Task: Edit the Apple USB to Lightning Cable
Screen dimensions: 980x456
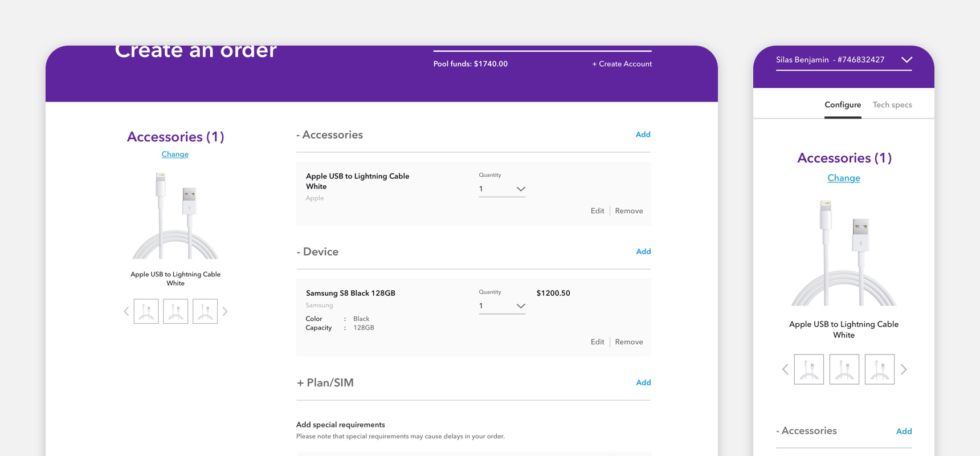Action: pos(597,211)
